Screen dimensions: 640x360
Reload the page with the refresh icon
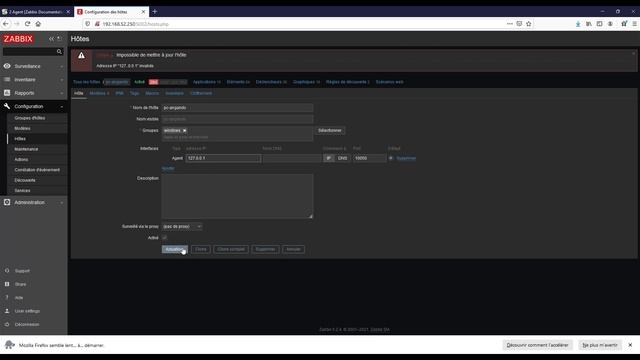27,24
